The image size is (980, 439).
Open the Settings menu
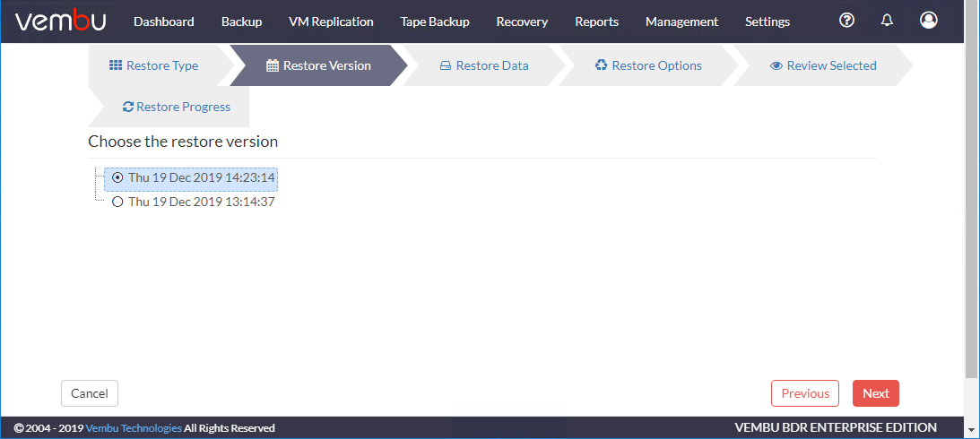pos(768,22)
